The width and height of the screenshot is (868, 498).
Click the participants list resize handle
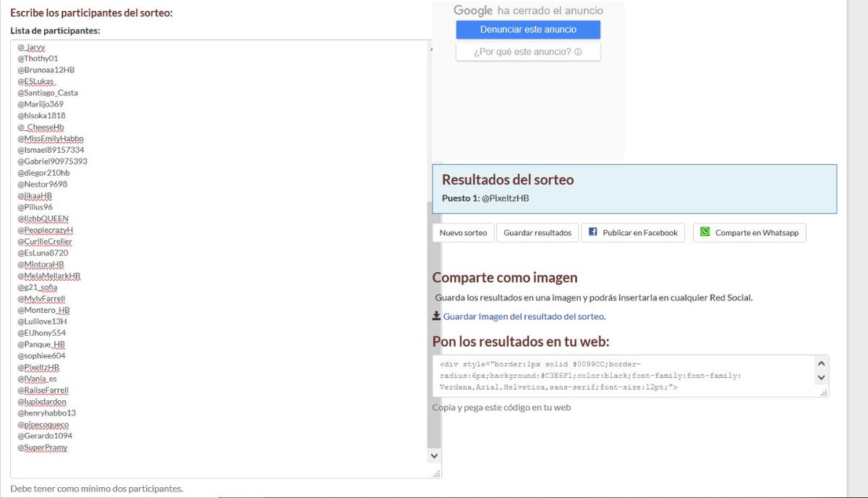pos(436,473)
